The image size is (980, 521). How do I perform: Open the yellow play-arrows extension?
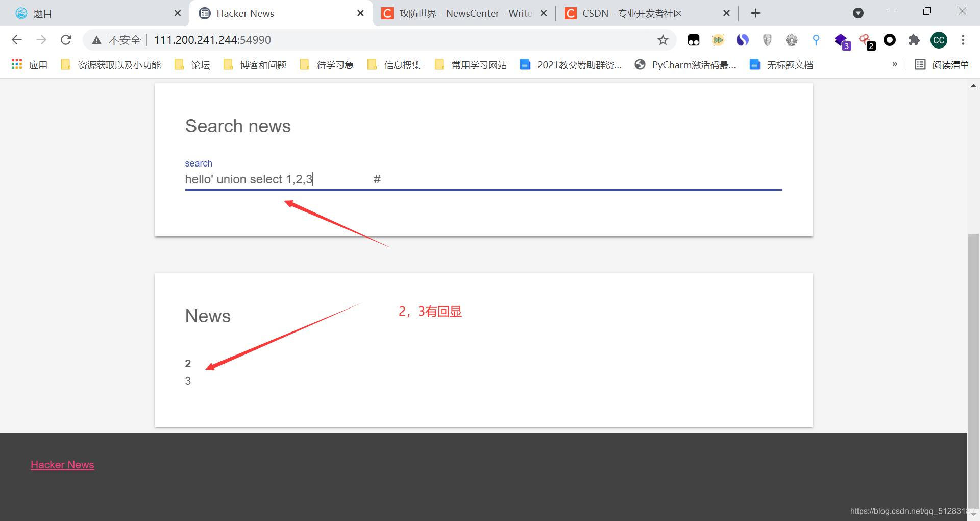[718, 40]
